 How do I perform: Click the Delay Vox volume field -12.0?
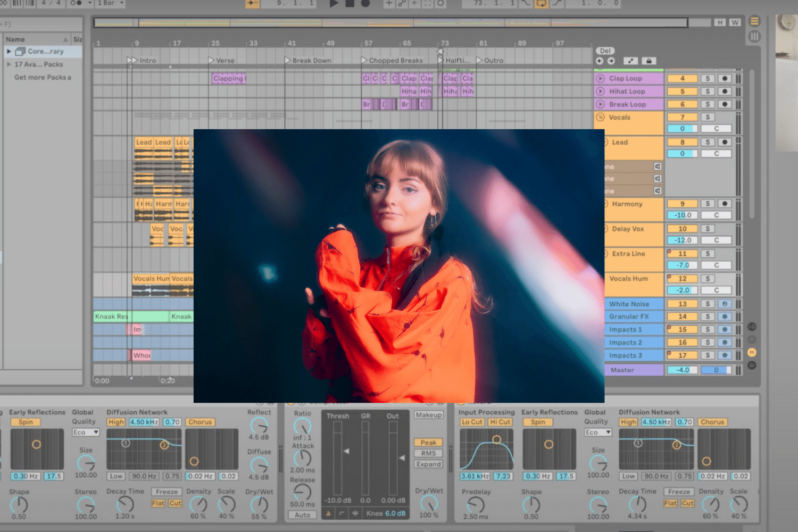tap(683, 240)
